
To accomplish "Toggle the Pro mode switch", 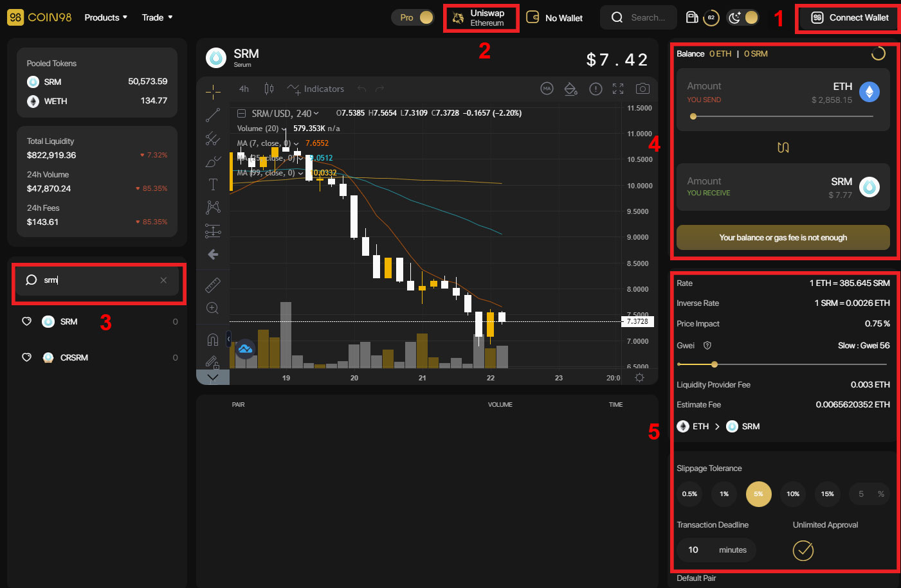I will tap(414, 17).
